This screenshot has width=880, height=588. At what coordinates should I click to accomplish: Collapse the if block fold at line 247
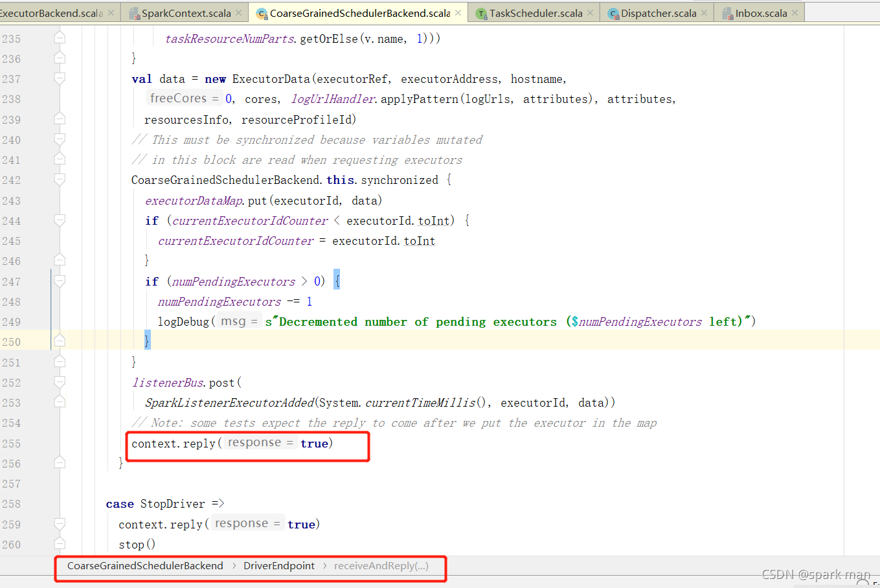[60, 282]
